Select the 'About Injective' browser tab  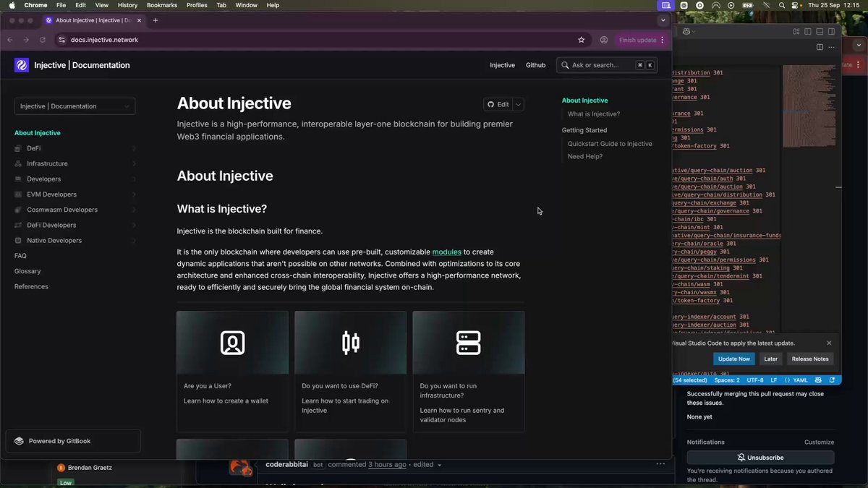(x=93, y=20)
